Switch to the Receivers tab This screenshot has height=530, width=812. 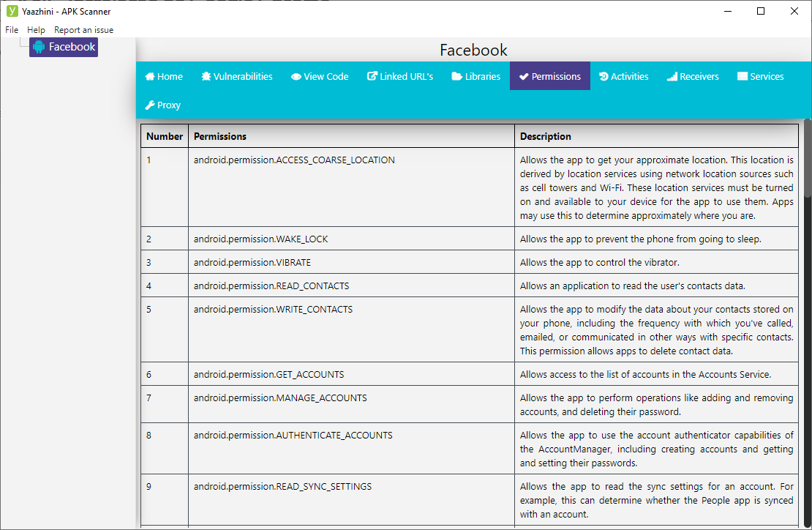(693, 76)
